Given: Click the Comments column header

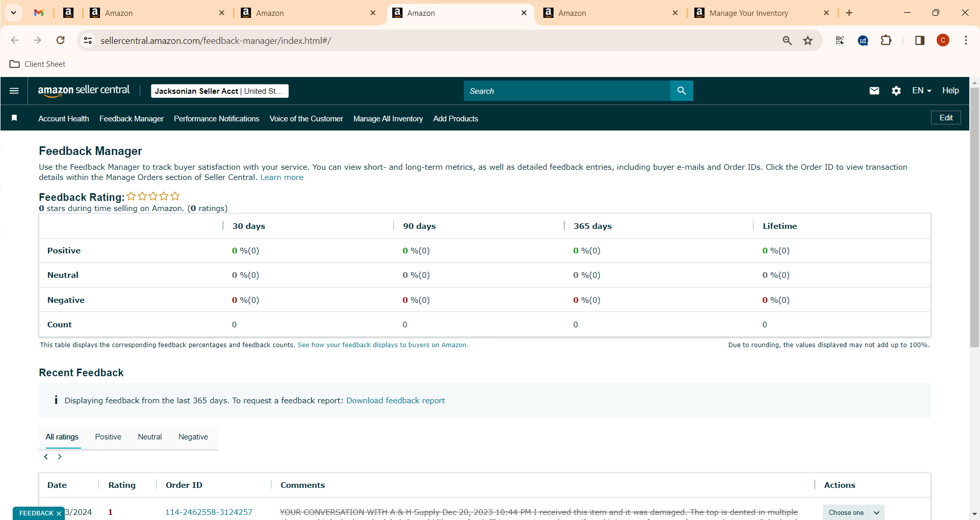Looking at the screenshot, I should (x=303, y=485).
